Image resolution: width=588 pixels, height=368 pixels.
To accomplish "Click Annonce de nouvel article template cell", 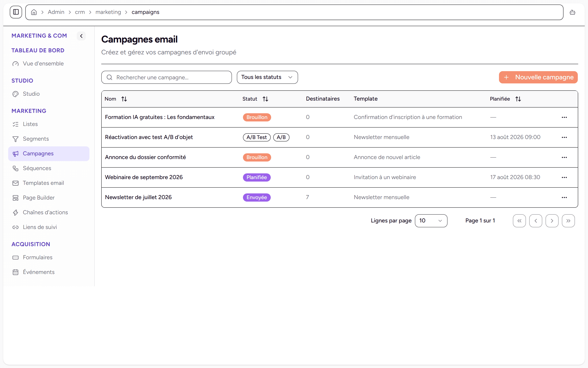I will (387, 157).
